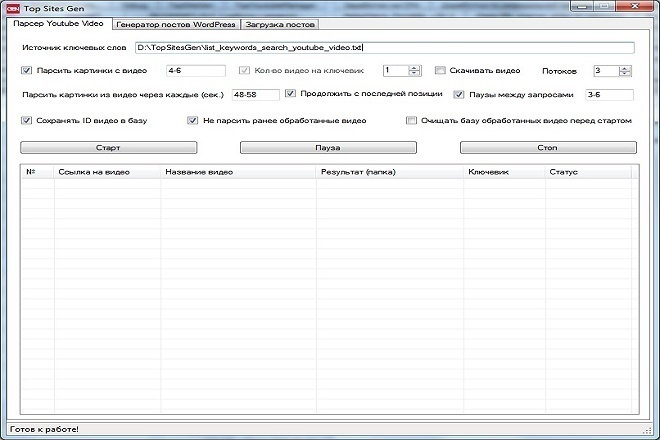Click the Стоп button

point(548,148)
